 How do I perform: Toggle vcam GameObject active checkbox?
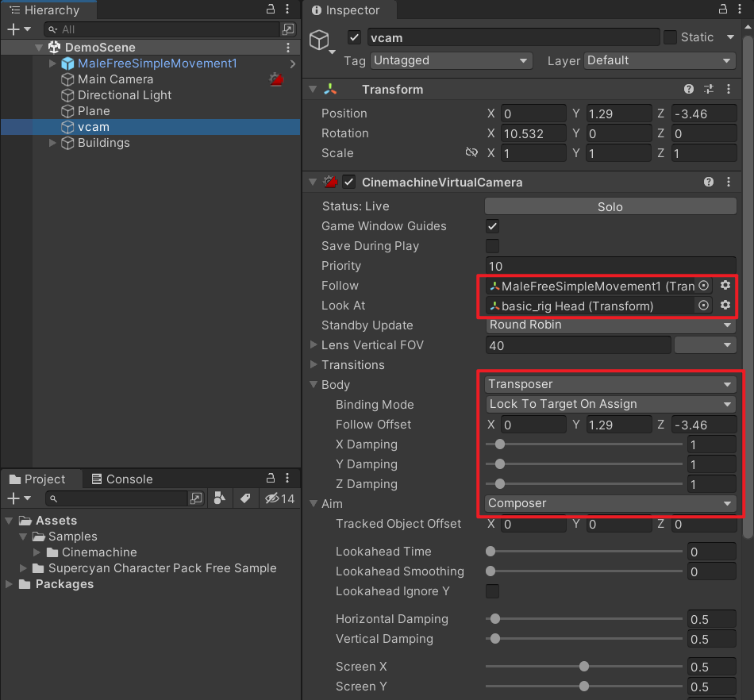click(x=355, y=37)
